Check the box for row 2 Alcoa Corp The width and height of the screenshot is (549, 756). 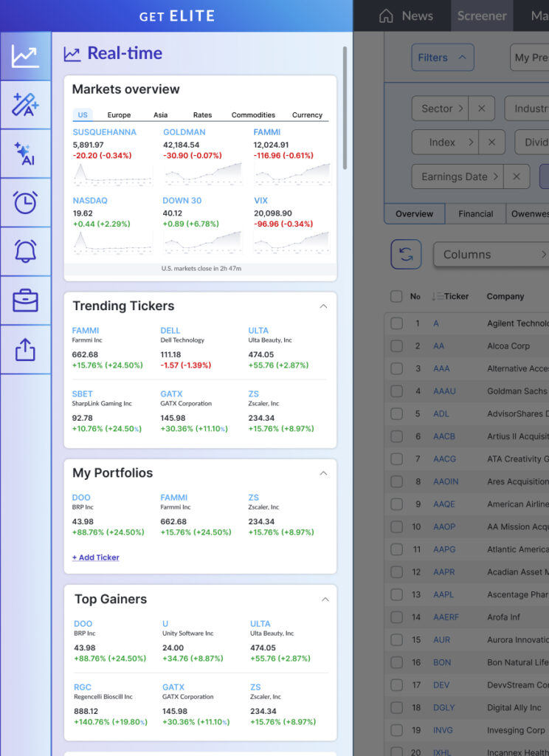[x=397, y=346]
